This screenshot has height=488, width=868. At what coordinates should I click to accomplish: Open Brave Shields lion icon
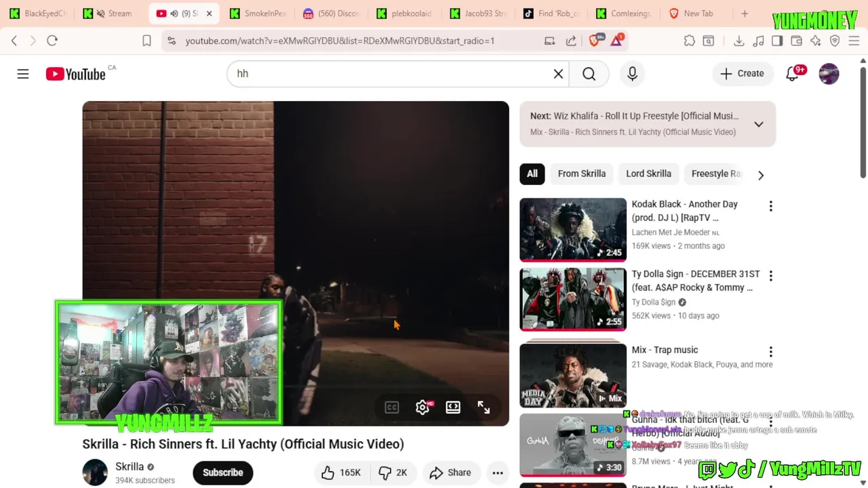pyautogui.click(x=595, y=41)
